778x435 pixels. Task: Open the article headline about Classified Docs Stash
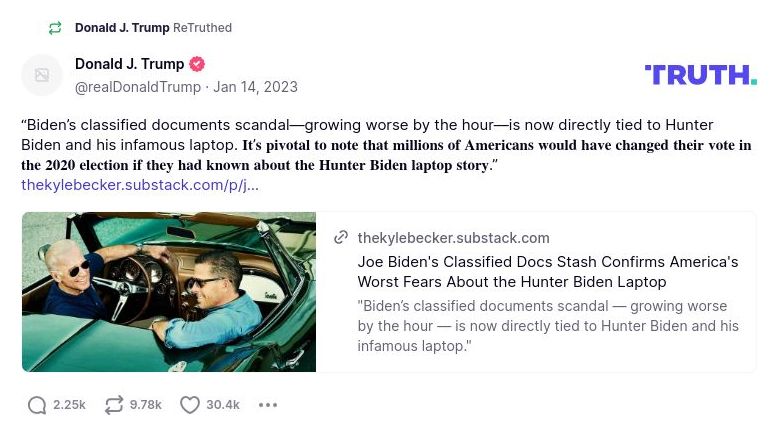548,271
